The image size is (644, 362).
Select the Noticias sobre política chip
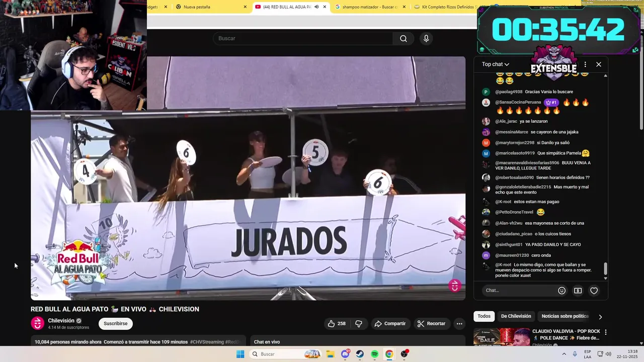[x=565, y=316]
